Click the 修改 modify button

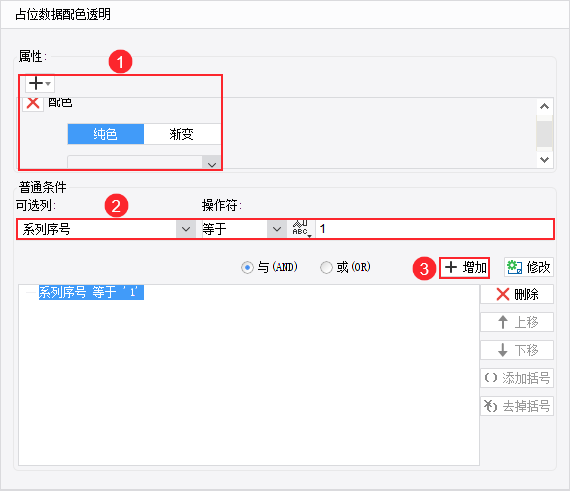(529, 268)
